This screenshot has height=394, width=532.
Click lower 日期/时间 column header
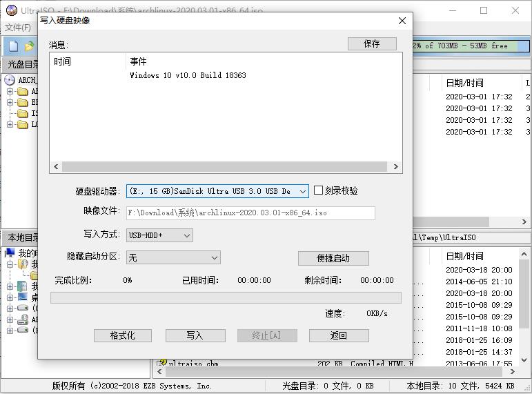coord(465,256)
